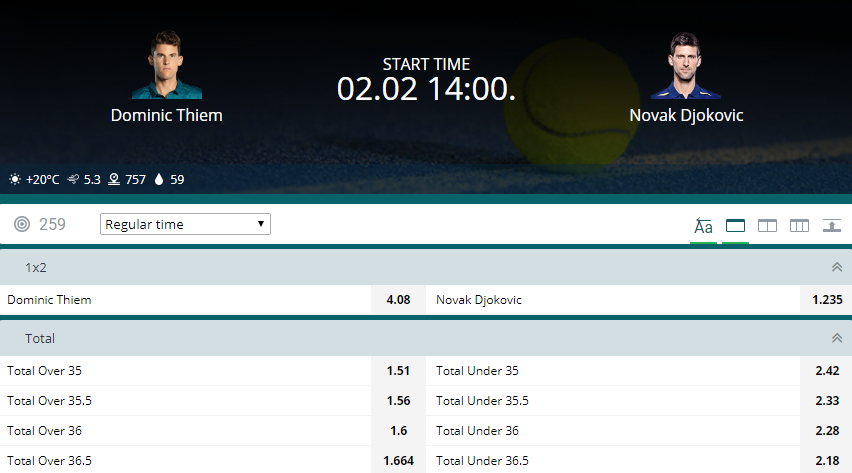Click the font size Aa icon
The image size is (852, 473).
[x=703, y=226]
